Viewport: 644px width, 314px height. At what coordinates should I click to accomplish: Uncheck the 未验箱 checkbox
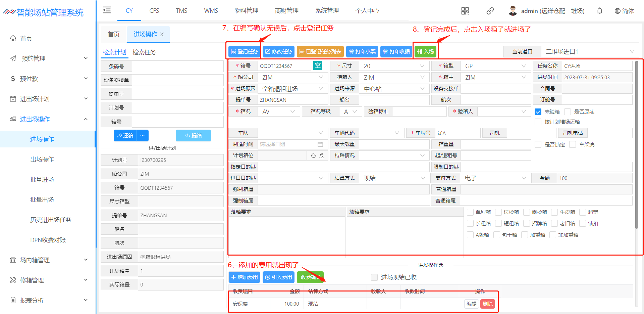(538, 112)
